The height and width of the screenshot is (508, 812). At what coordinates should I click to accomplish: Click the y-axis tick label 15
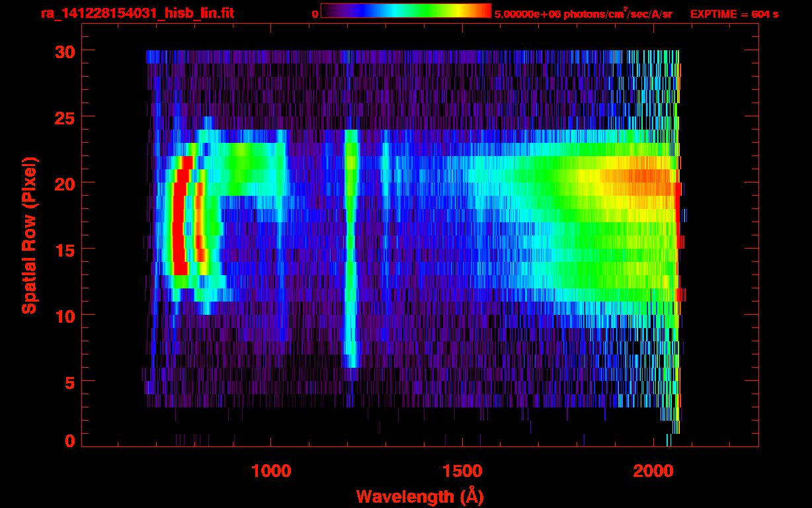(66, 249)
